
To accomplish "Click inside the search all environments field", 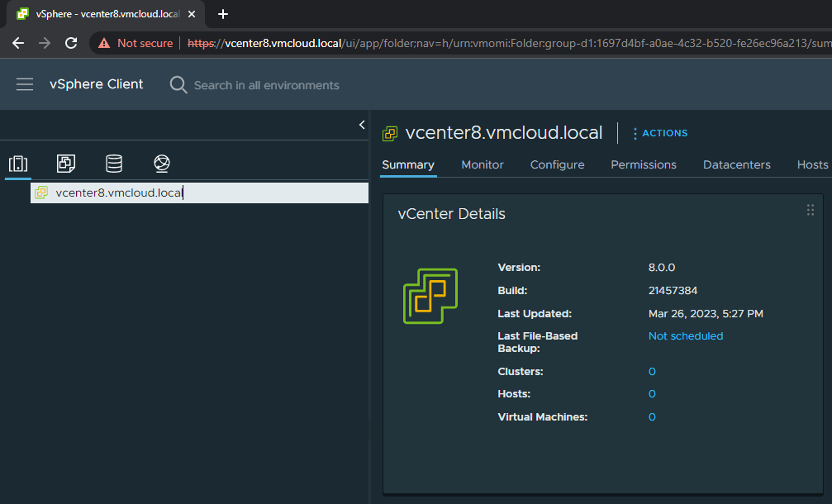I will click(x=264, y=84).
